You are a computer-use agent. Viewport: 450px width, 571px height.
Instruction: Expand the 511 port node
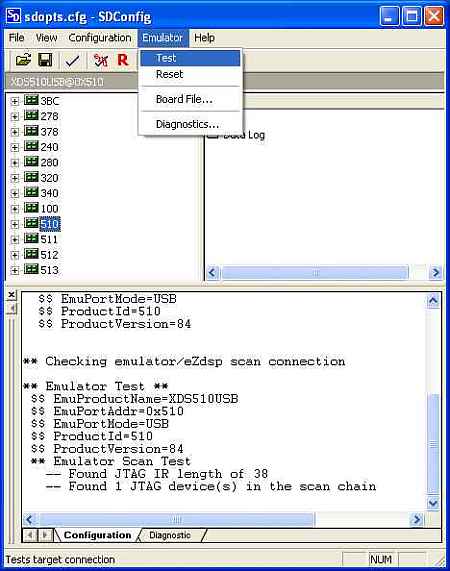(x=15, y=240)
